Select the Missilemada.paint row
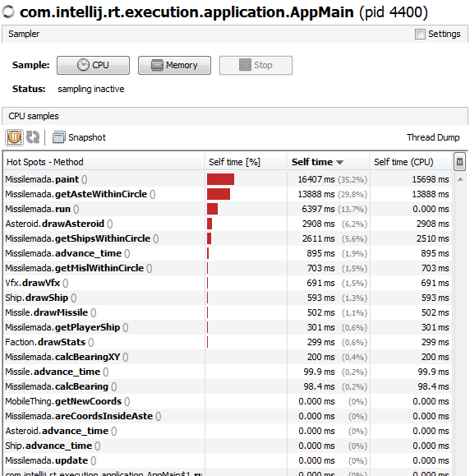The height and width of the screenshot is (476, 470). click(228, 179)
